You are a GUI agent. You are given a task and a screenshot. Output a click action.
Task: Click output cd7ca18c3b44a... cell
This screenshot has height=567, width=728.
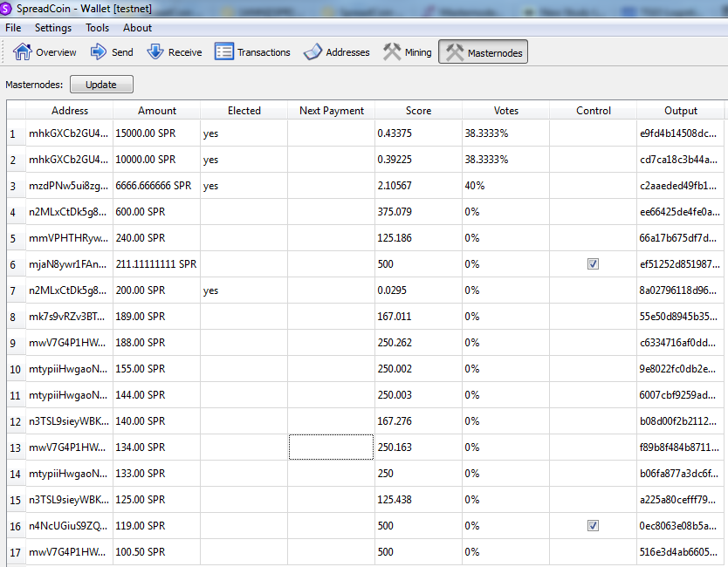pos(681,160)
